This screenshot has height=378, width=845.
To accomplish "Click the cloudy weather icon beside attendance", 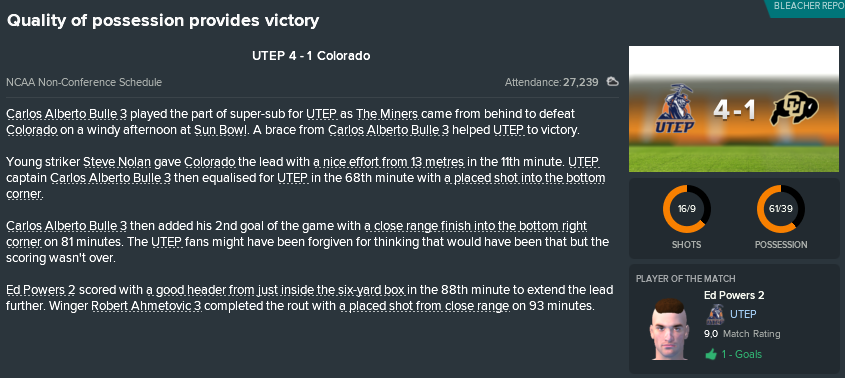I will click(612, 82).
